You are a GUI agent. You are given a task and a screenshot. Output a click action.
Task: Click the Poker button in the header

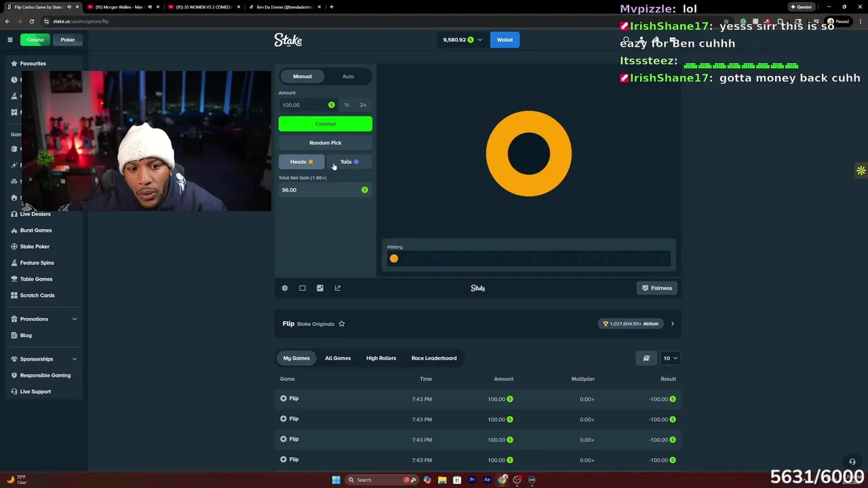tap(68, 40)
